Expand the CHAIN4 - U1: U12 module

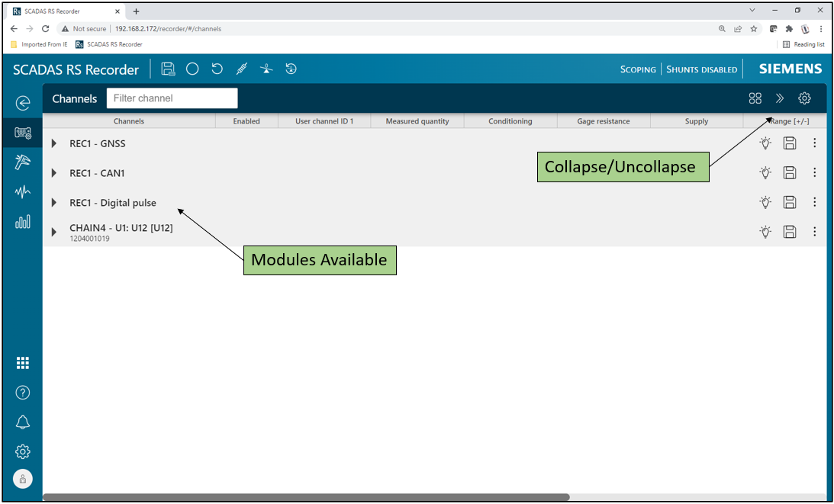54,232
